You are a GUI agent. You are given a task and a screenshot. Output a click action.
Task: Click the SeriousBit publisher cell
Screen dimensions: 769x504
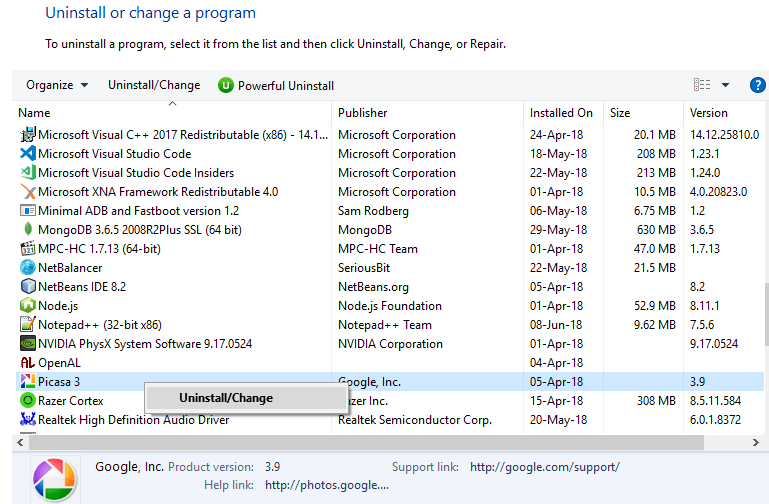[364, 268]
